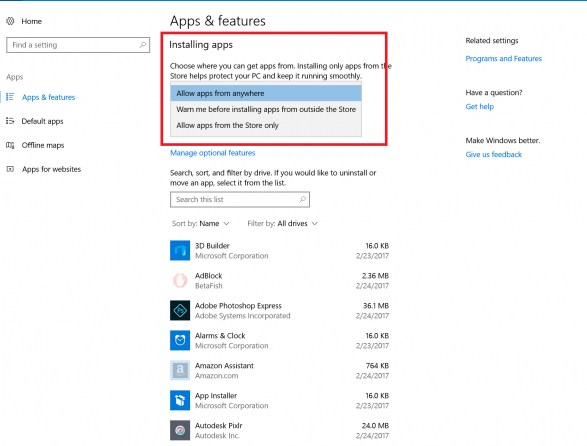This screenshot has width=587, height=446.
Task: Open Programs and Features link
Action: pos(504,58)
